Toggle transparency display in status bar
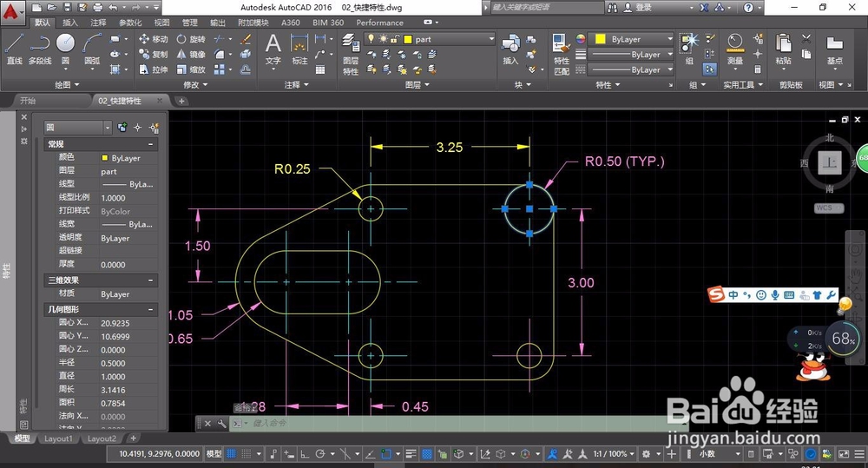 tap(427, 454)
